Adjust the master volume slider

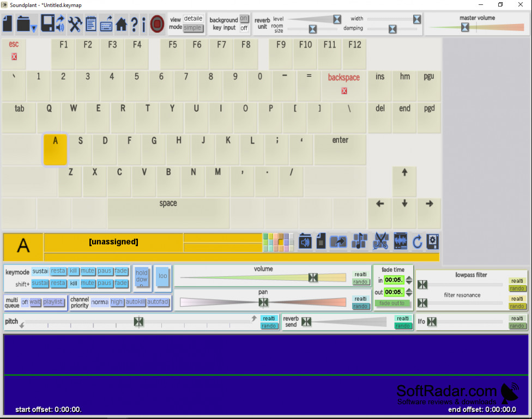pos(465,27)
